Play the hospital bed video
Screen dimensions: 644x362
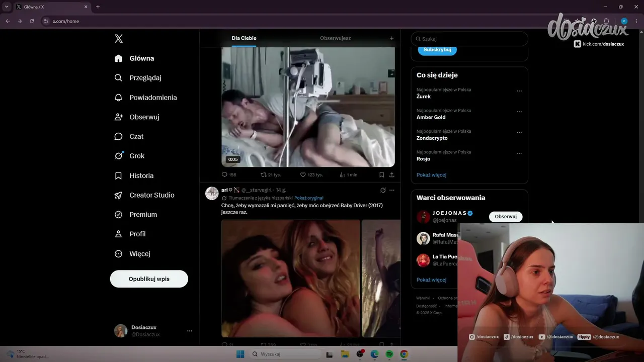(x=308, y=107)
